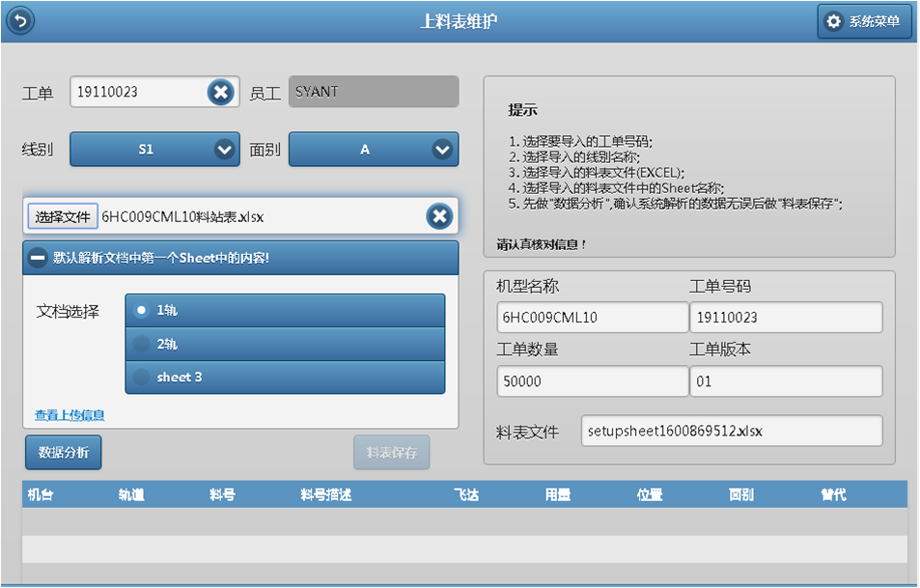920x588 pixels.
Task: Click the 飞达 column header
Action: point(466,494)
